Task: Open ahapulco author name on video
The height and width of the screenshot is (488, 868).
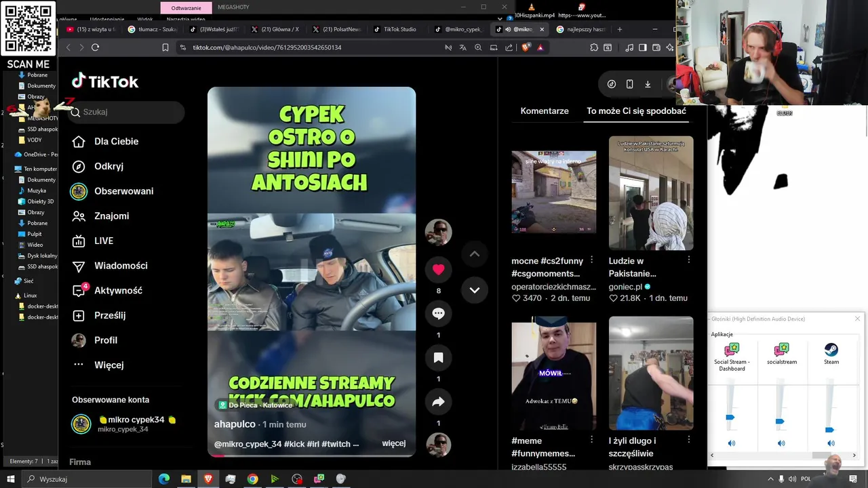Action: (x=235, y=424)
